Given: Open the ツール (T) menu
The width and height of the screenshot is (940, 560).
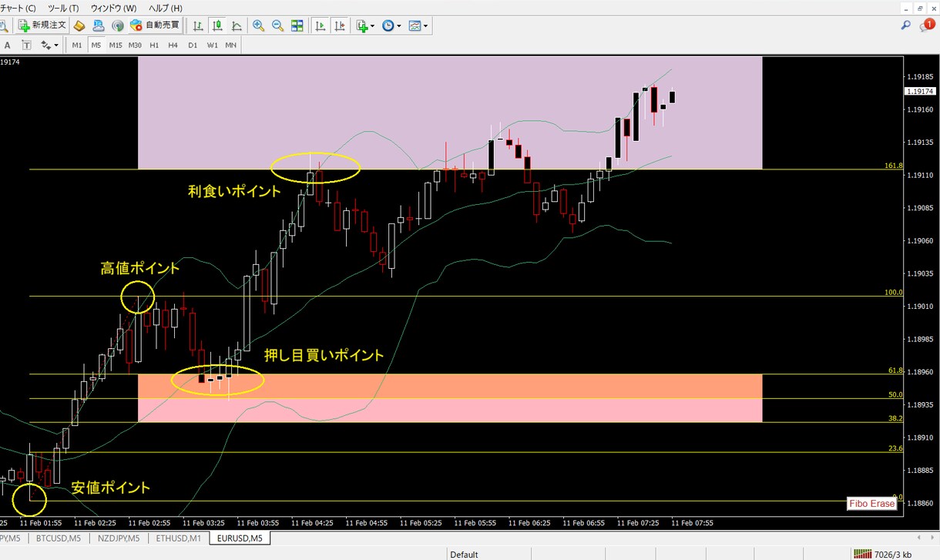Looking at the screenshot, I should pos(63,8).
